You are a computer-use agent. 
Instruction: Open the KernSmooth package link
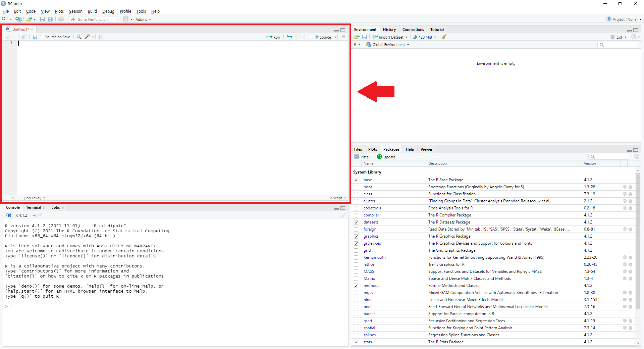[375, 257]
